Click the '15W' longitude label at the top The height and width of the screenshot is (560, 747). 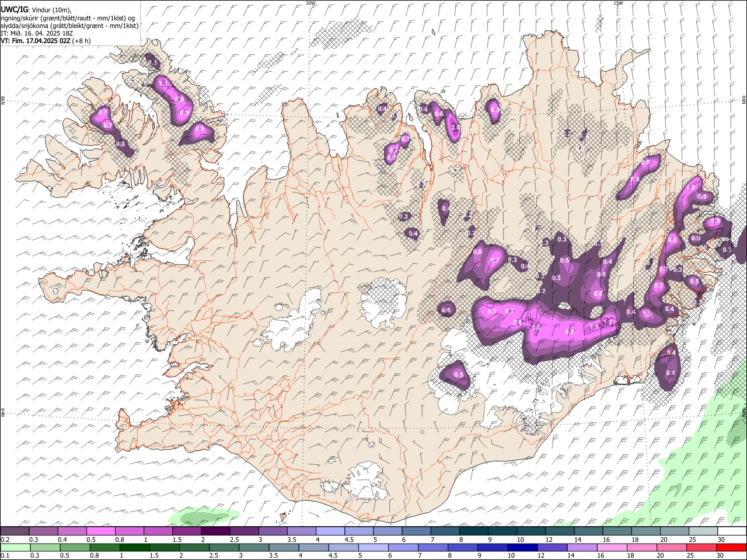(618, 3)
